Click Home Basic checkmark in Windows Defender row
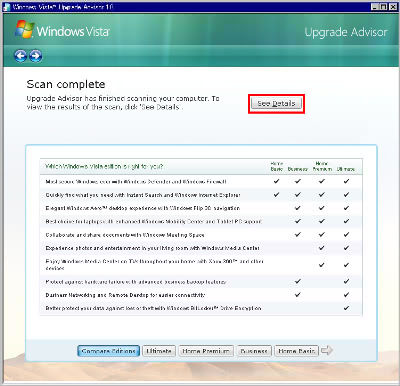The height and width of the screenshot is (386, 400). point(276,181)
